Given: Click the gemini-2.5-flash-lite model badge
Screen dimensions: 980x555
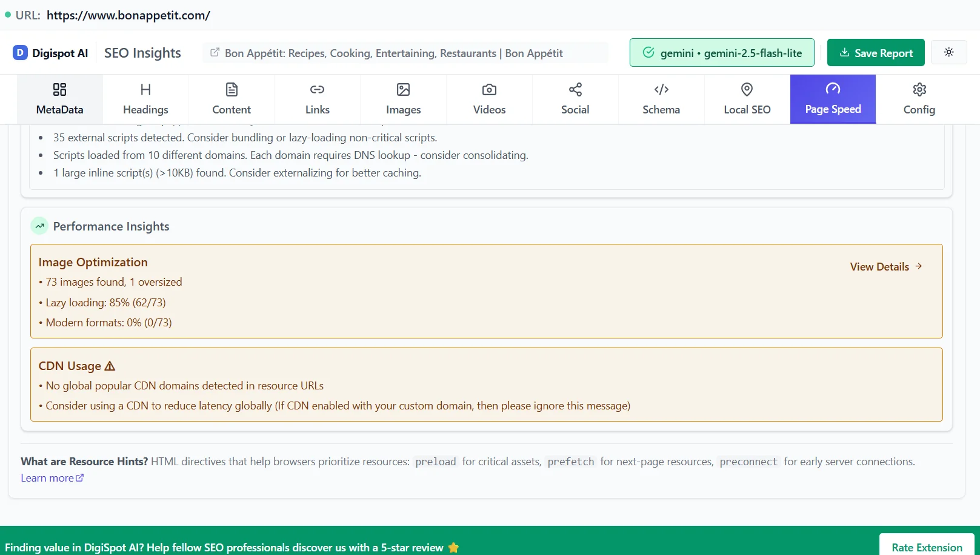Looking at the screenshot, I should 722,53.
